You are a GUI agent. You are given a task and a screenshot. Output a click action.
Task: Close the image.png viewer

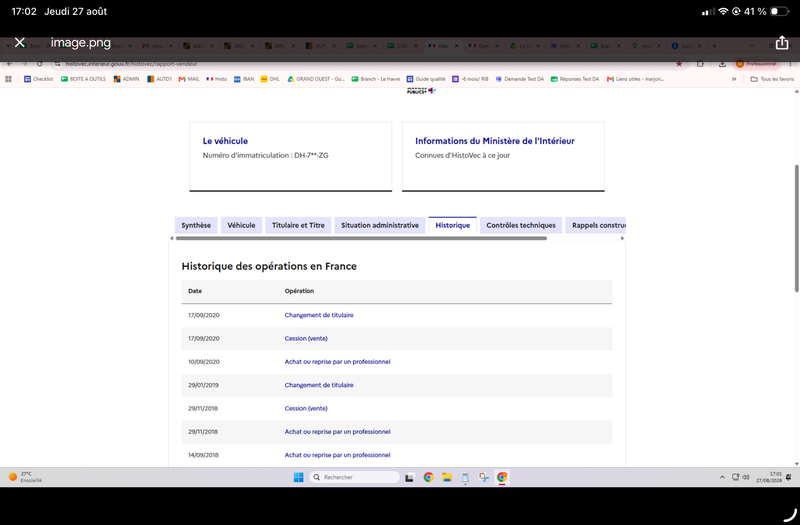click(x=20, y=43)
